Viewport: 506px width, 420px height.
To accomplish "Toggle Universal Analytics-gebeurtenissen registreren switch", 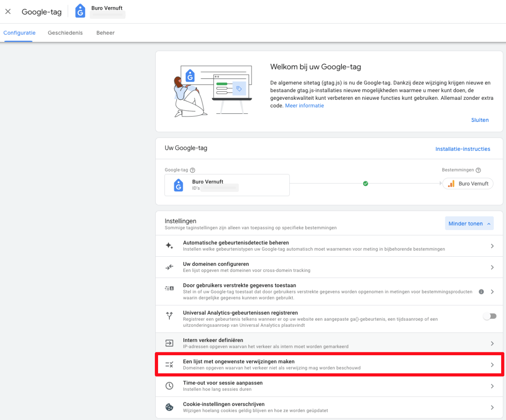I will coord(490,316).
